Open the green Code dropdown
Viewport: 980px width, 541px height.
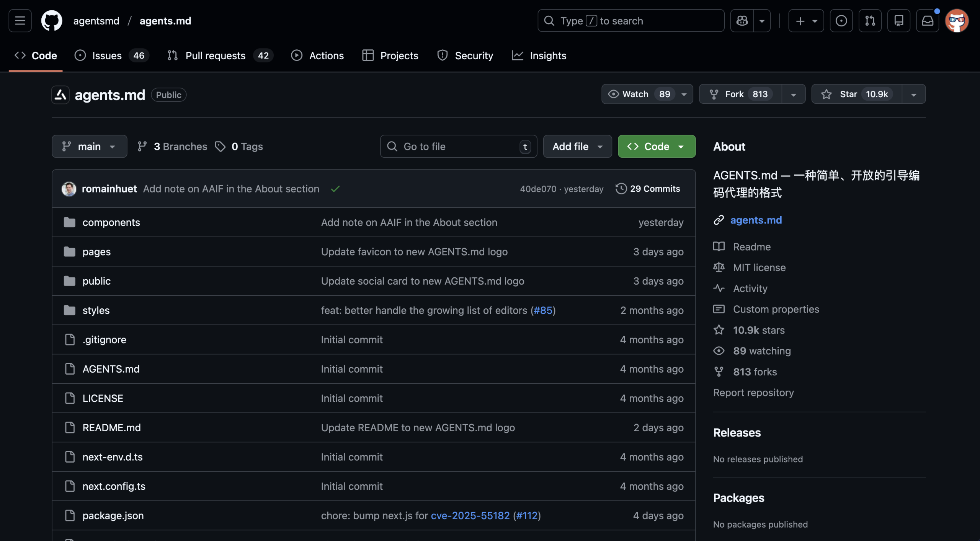coord(656,147)
